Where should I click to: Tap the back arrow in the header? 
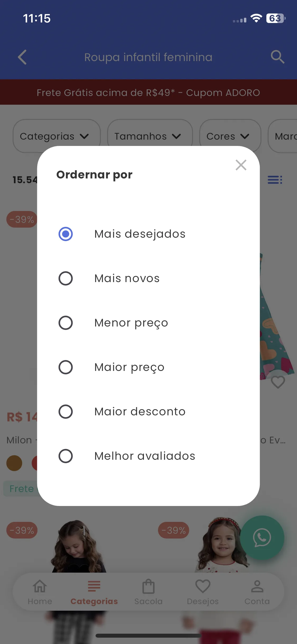pyautogui.click(x=22, y=57)
